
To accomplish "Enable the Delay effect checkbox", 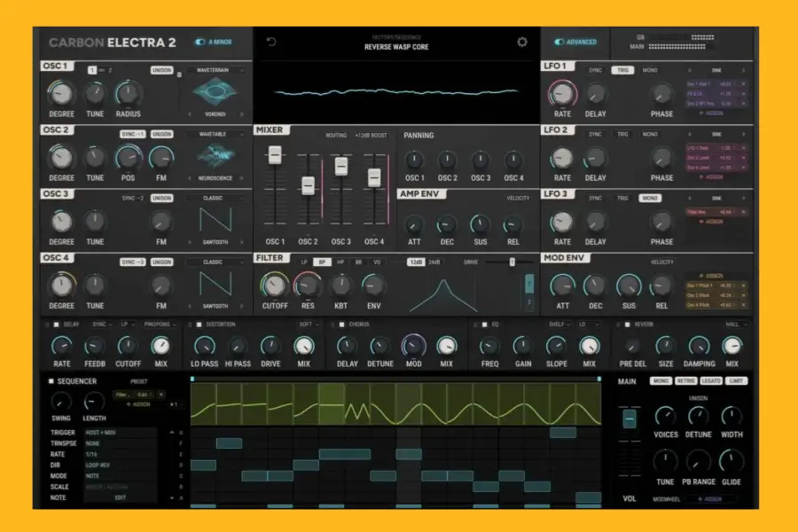I will point(56,325).
